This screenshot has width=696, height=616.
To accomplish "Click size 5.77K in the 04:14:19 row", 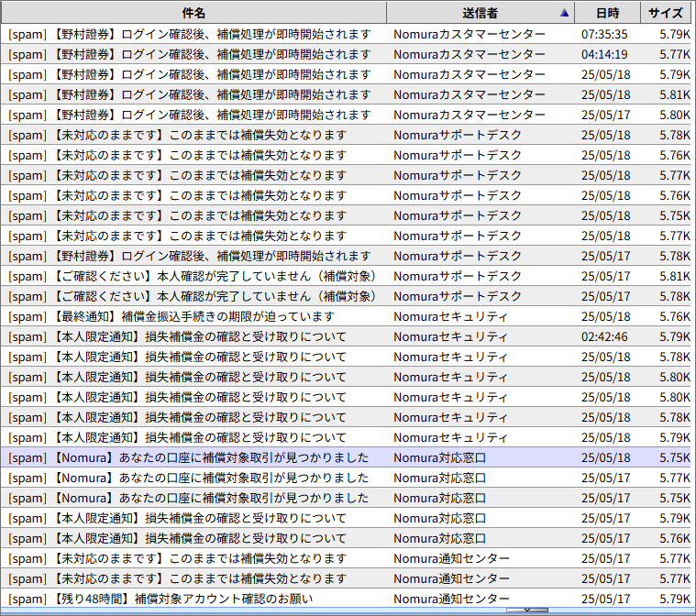I will pyautogui.click(x=675, y=54).
